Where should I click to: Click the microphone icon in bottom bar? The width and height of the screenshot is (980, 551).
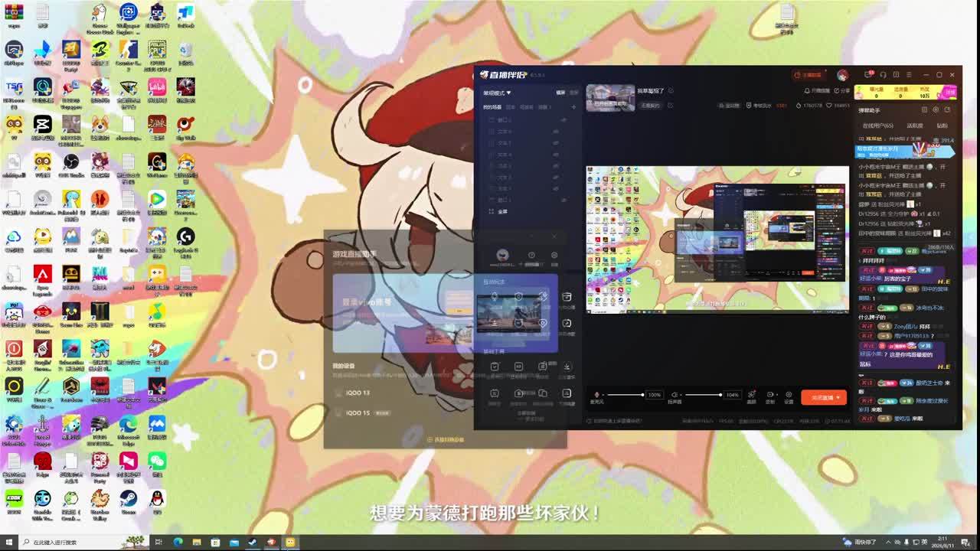596,395
